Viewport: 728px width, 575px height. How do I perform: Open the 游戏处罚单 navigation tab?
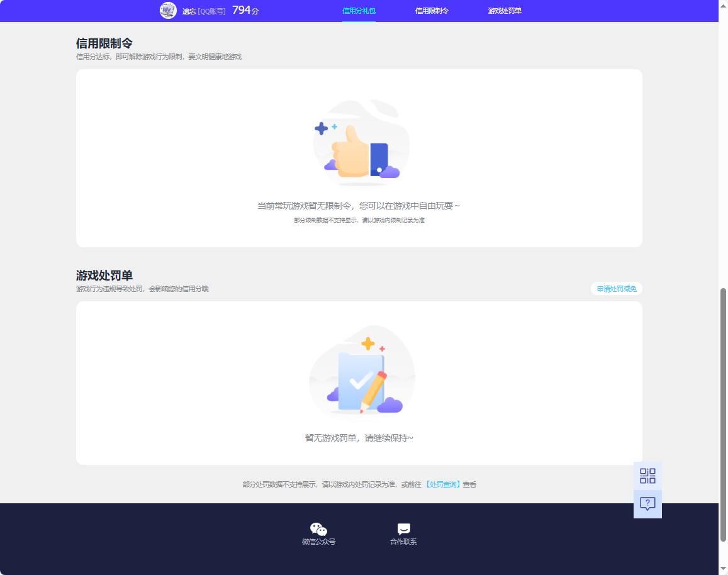pyautogui.click(x=503, y=11)
